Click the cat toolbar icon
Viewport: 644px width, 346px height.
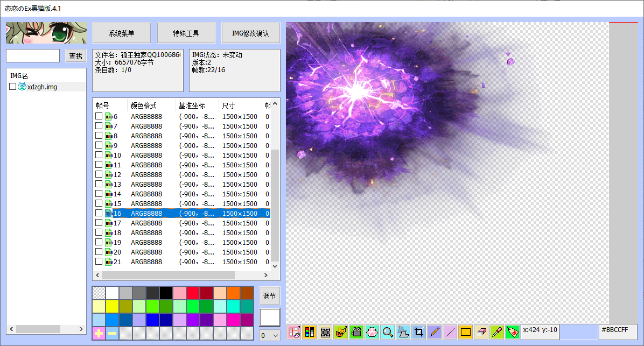pyautogui.click(x=340, y=331)
